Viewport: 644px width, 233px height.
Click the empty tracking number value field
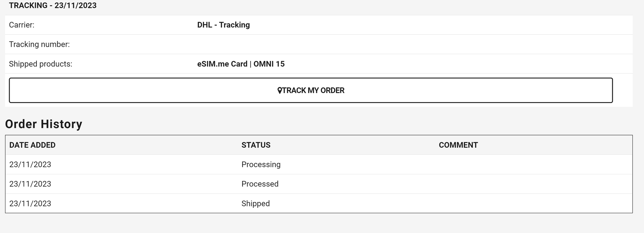pos(413,44)
